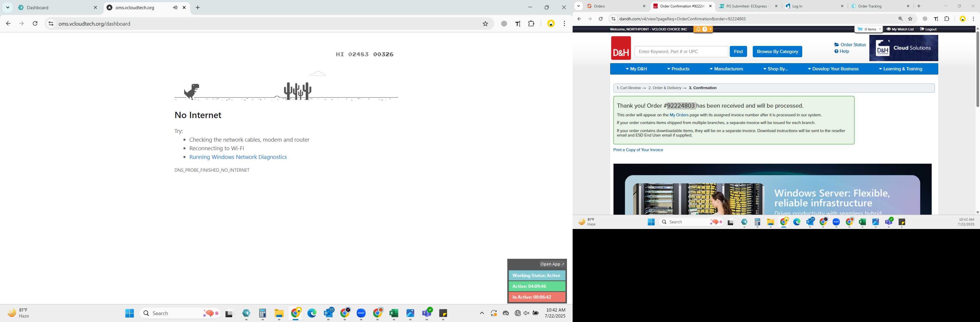
Task: Show hidden system tray icons
Action: (482, 313)
